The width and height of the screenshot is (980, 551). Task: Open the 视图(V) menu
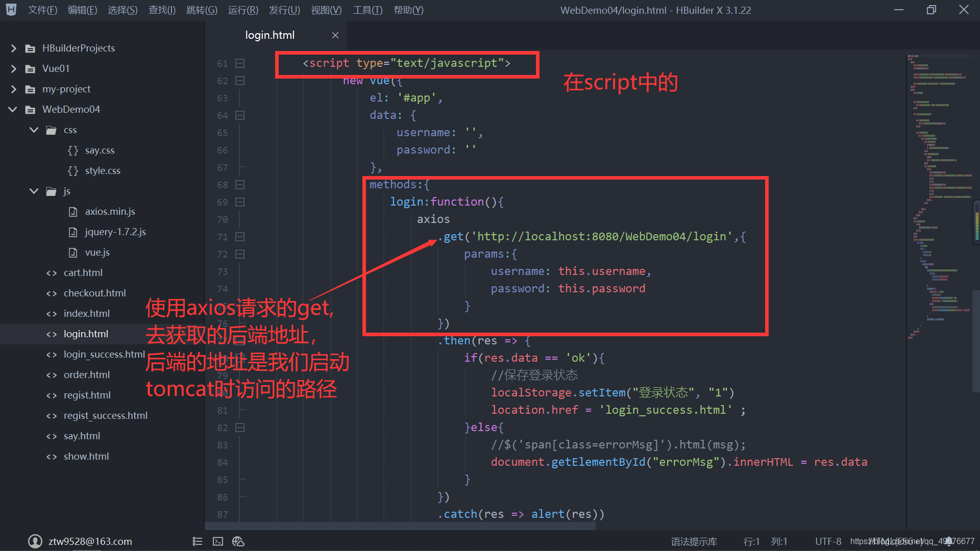click(326, 10)
